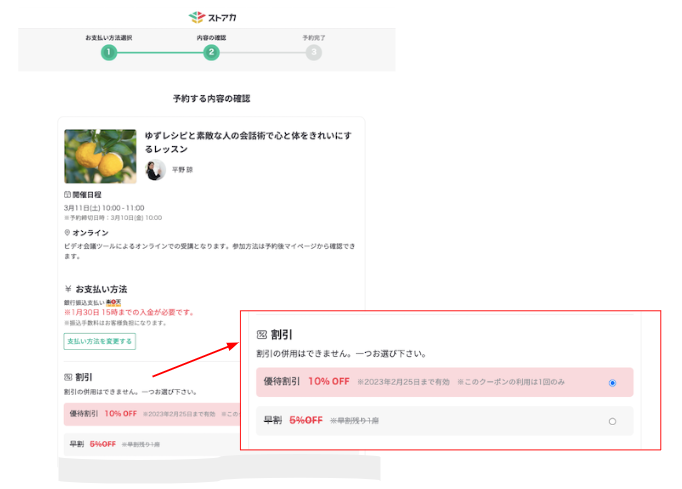682x489 pixels.
Task: Click ※2023年2月25日まで有効 text in enlarged panel
Action: [403, 382]
